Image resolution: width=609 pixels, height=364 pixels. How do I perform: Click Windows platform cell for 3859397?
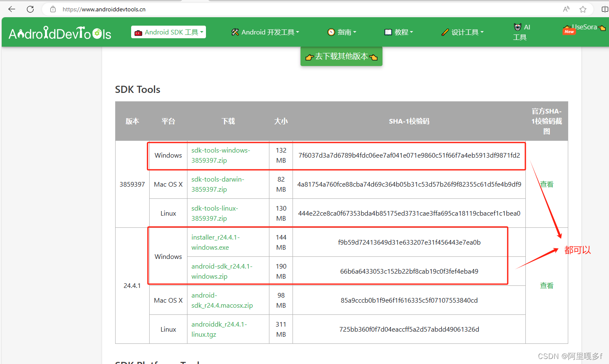click(168, 155)
